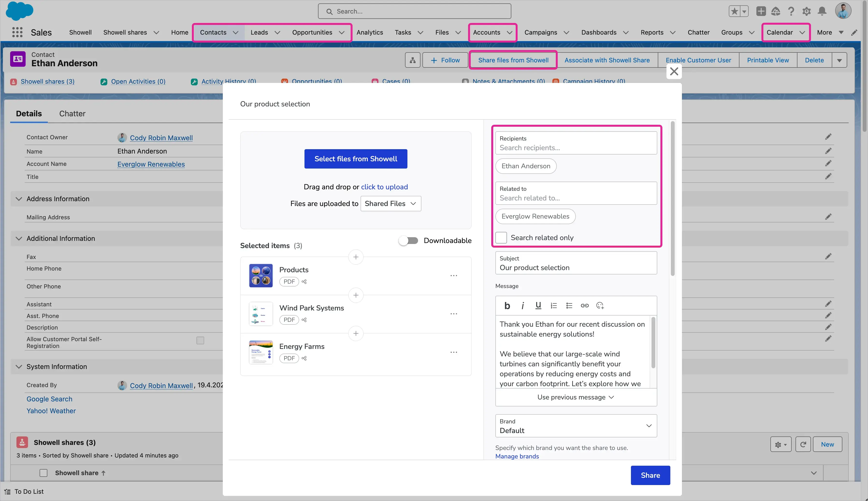868x501 pixels.
Task: Insert a link in the message
Action: click(x=585, y=306)
